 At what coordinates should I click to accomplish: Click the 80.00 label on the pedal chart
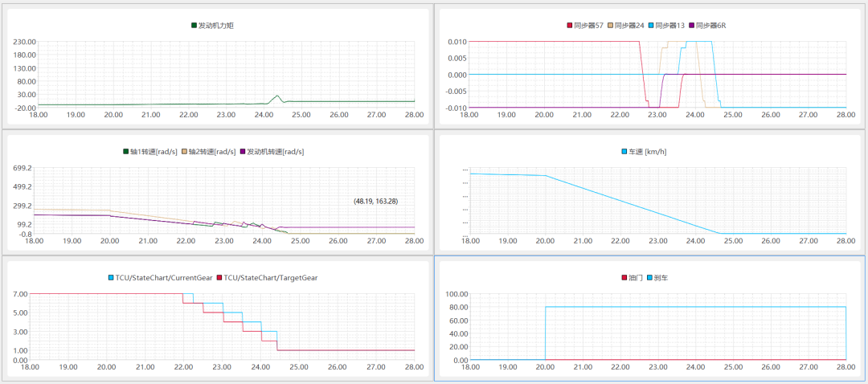[458, 307]
